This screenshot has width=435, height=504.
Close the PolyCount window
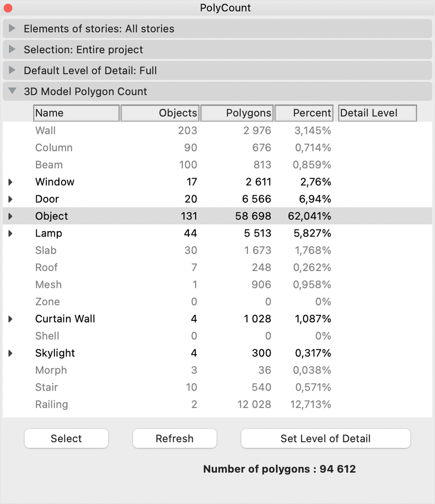(x=9, y=8)
